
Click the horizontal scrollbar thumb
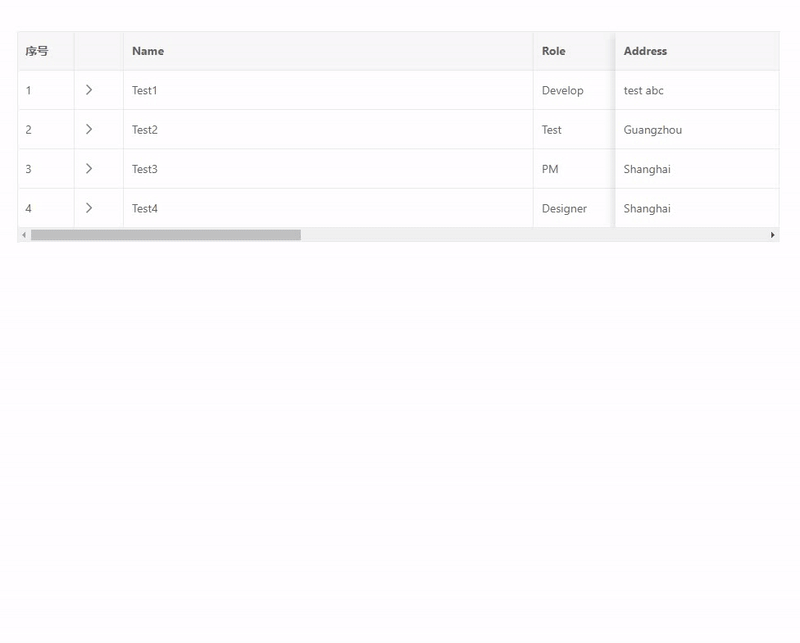166,235
